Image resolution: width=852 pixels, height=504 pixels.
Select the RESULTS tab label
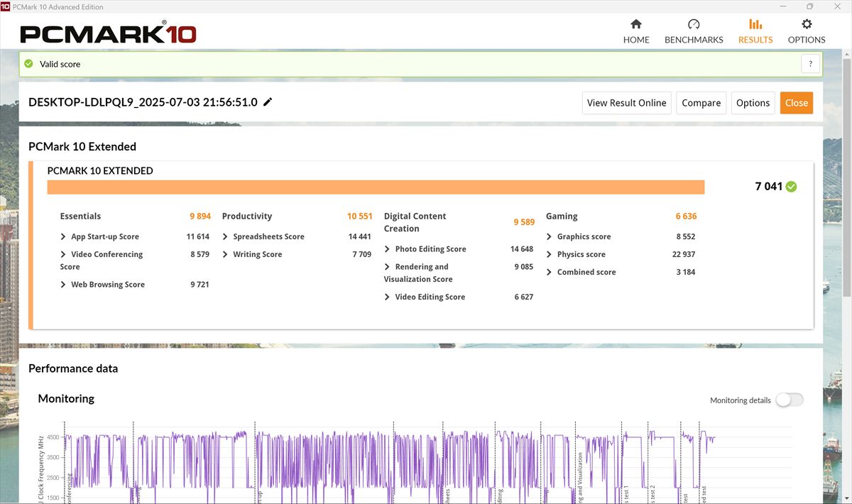click(755, 40)
